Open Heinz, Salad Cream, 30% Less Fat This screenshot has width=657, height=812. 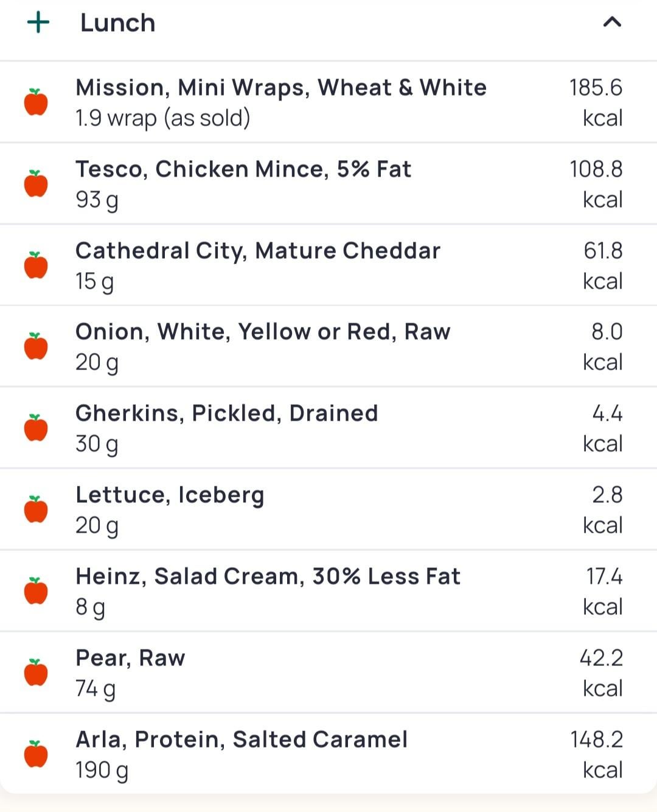(x=268, y=576)
